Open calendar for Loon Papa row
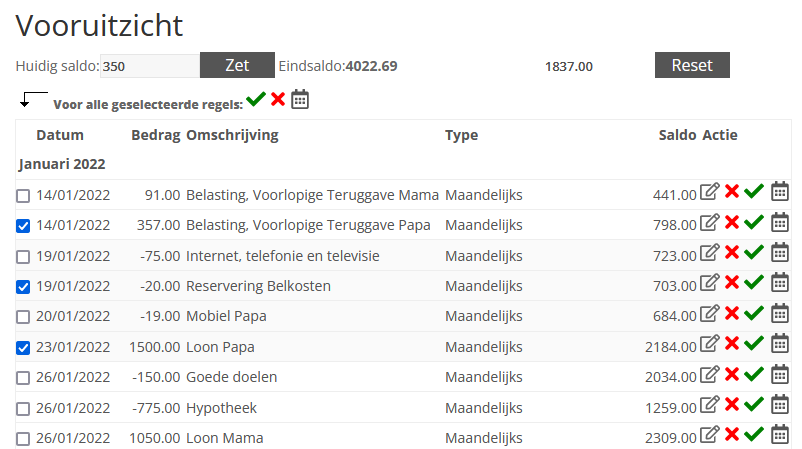The height and width of the screenshot is (449, 802). [x=780, y=345]
